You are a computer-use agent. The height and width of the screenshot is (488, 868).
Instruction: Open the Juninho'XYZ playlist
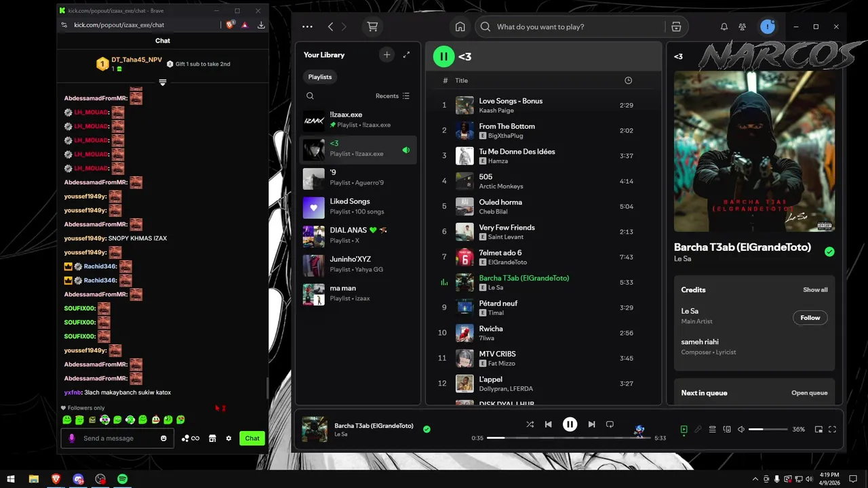[x=358, y=264]
